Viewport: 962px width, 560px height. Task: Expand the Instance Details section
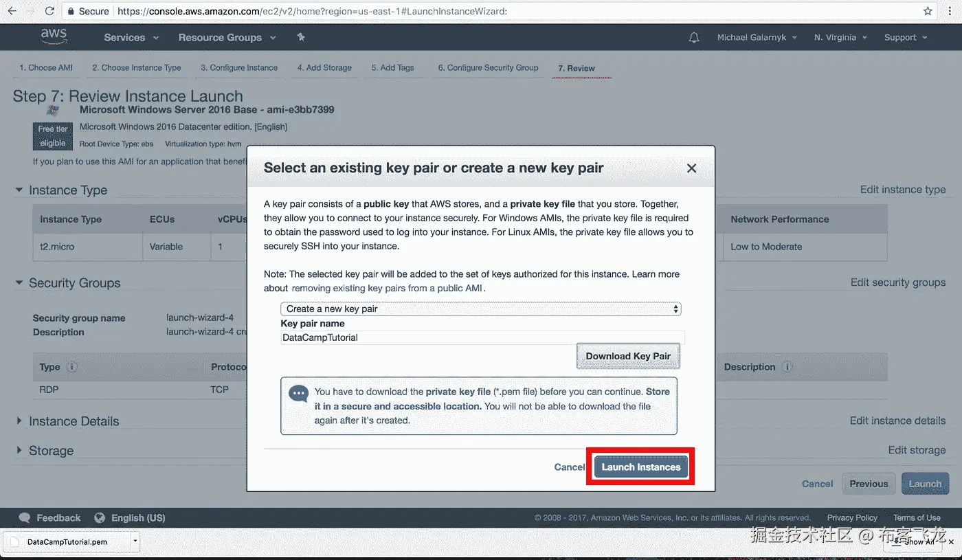20,421
